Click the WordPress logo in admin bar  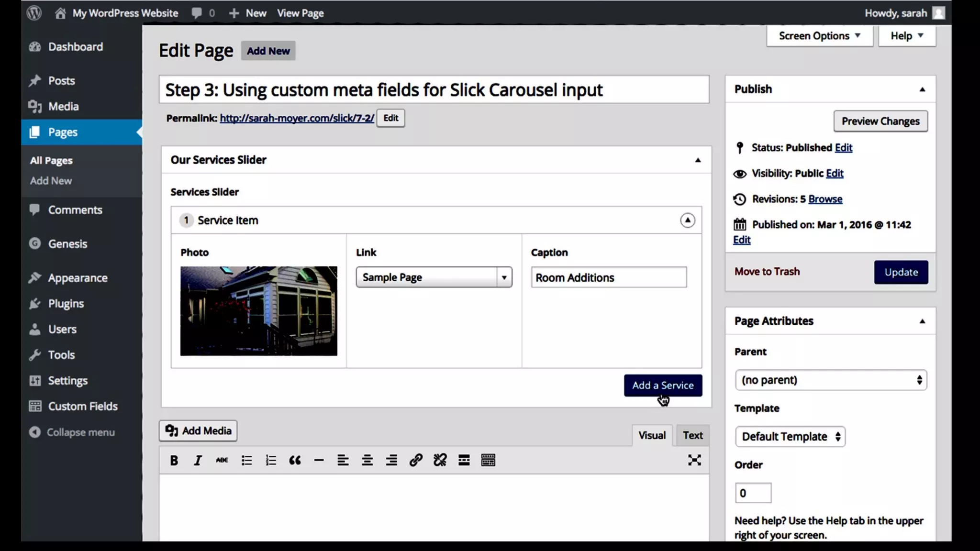(x=34, y=13)
